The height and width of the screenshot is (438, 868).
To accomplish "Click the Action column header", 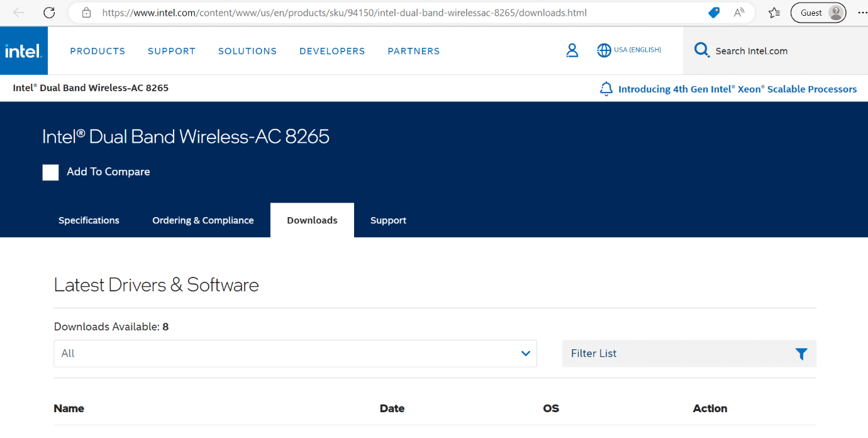I will [x=710, y=408].
